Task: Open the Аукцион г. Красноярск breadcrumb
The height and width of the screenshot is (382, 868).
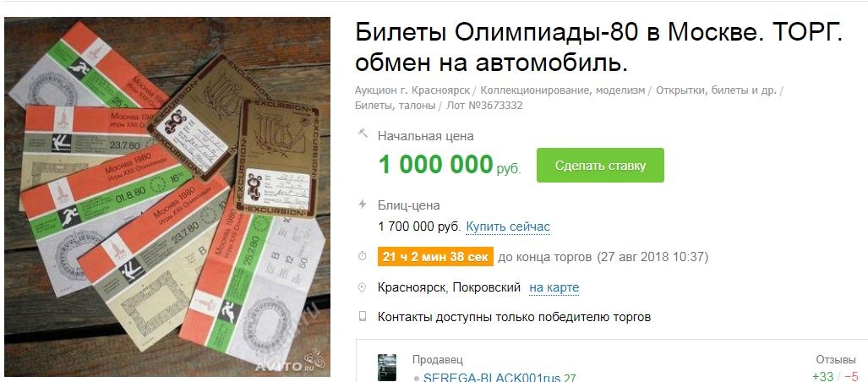Action: pyautogui.click(x=412, y=90)
